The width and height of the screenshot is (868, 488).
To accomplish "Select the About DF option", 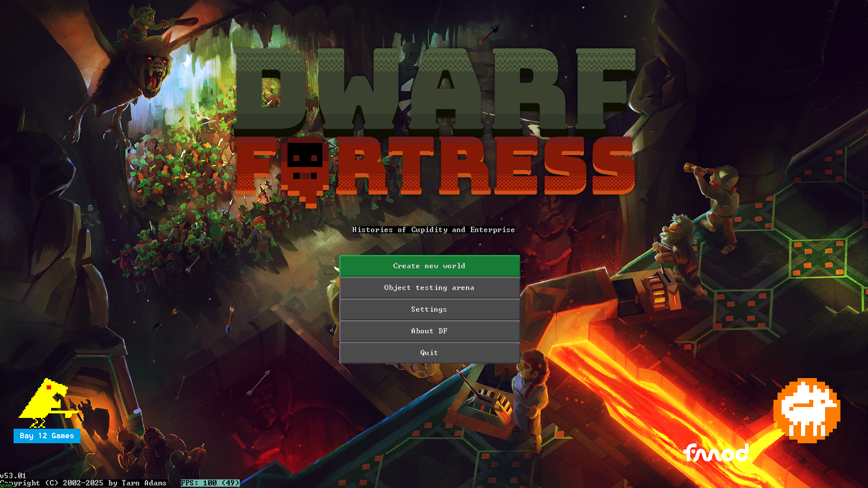I will tap(429, 331).
